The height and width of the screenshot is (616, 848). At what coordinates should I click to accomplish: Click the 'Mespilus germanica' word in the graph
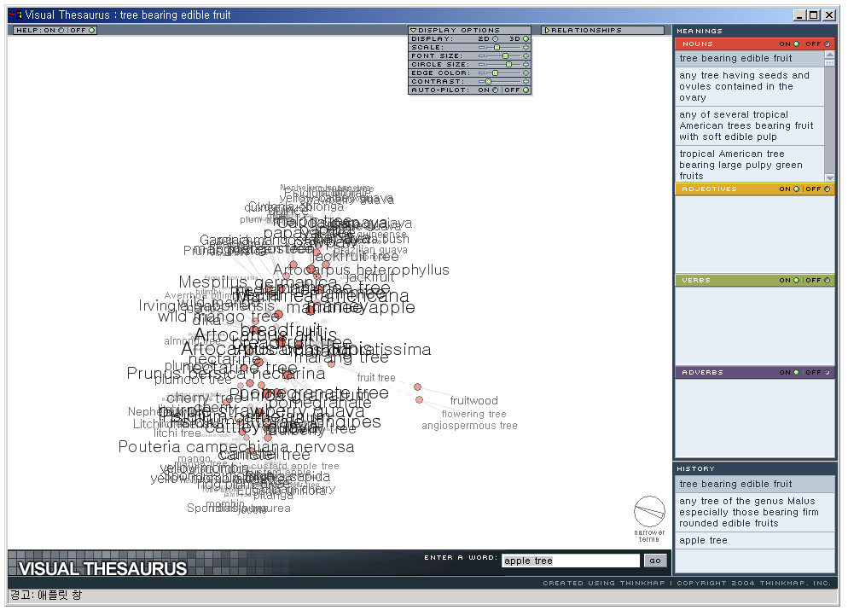258,282
